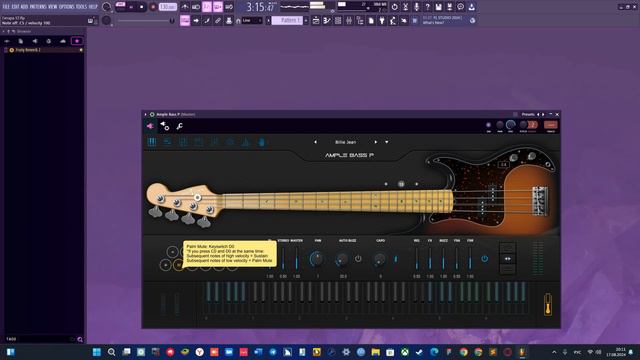640x360 pixels.
Task: Click the Record button in transport
Action: tap(153, 7)
